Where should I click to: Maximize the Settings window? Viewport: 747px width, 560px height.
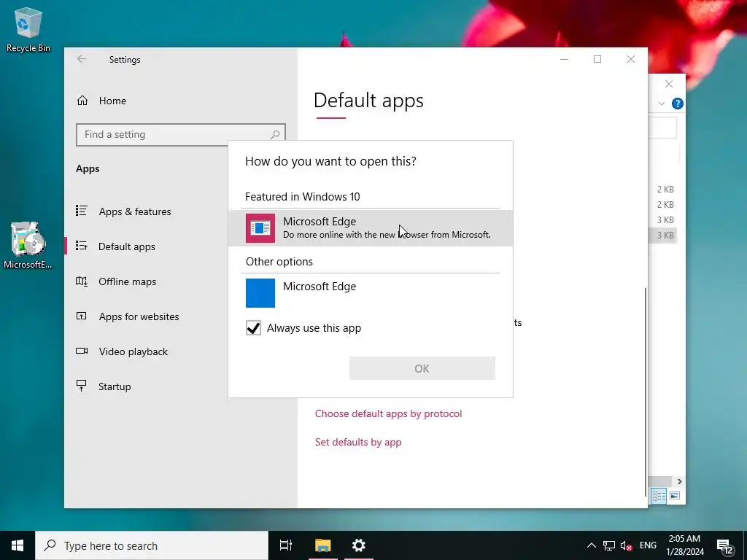[x=597, y=59]
